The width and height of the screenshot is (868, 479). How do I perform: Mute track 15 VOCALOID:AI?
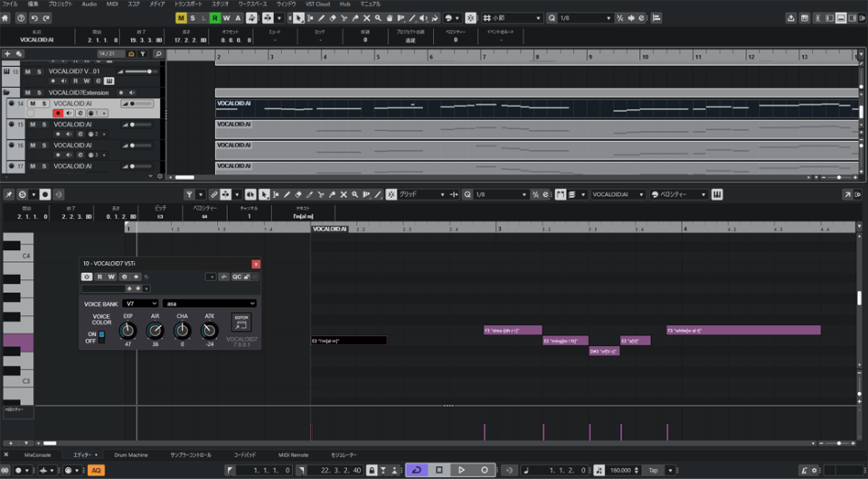coord(33,125)
